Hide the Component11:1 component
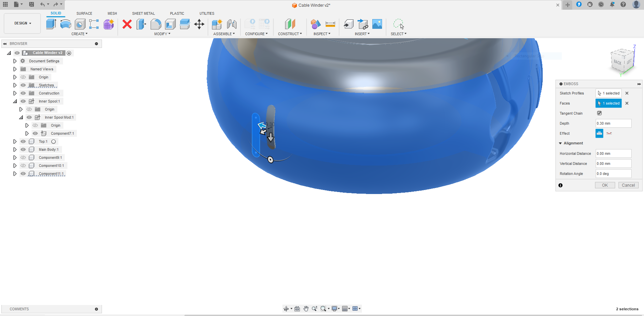 coord(23,174)
